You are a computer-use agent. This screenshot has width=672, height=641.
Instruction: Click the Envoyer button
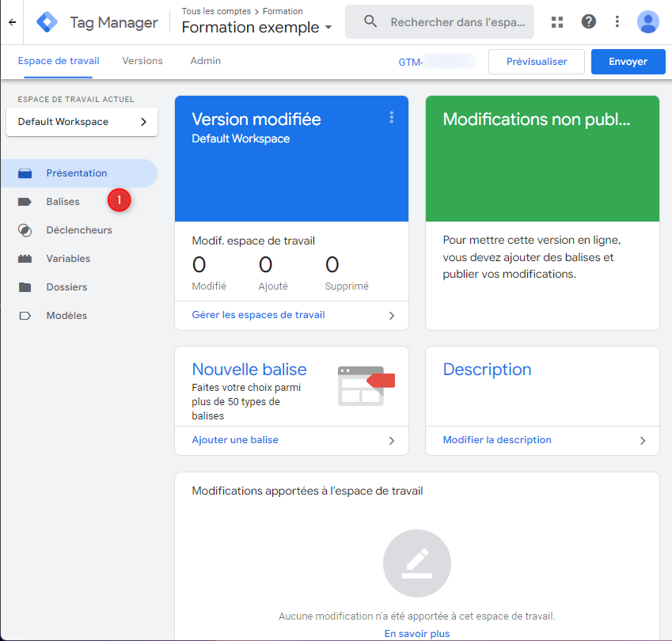click(628, 62)
